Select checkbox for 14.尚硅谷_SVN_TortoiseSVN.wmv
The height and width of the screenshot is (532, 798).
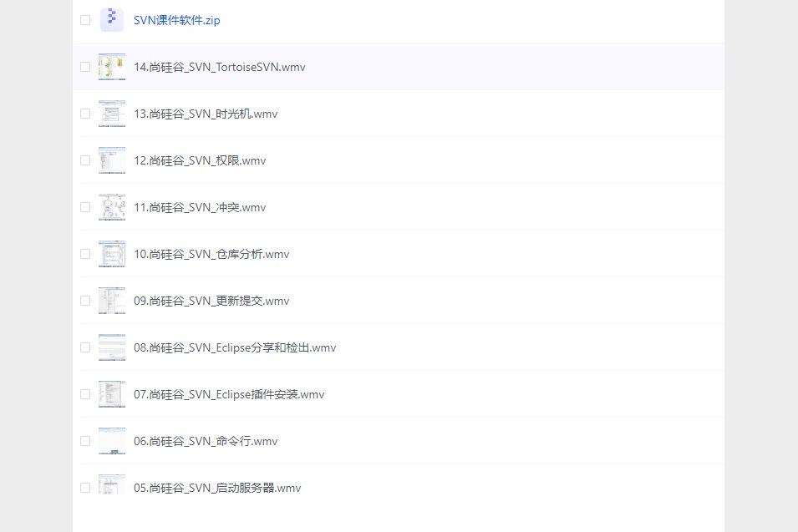pos(85,67)
